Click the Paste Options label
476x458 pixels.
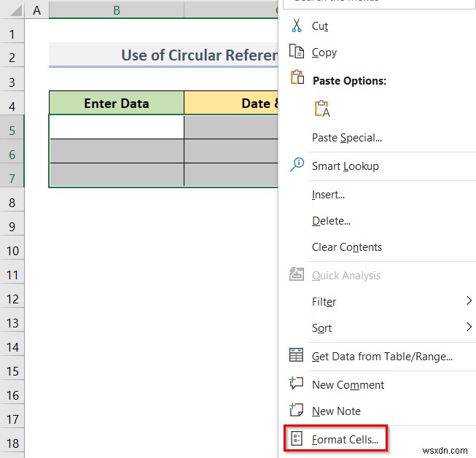tap(349, 81)
